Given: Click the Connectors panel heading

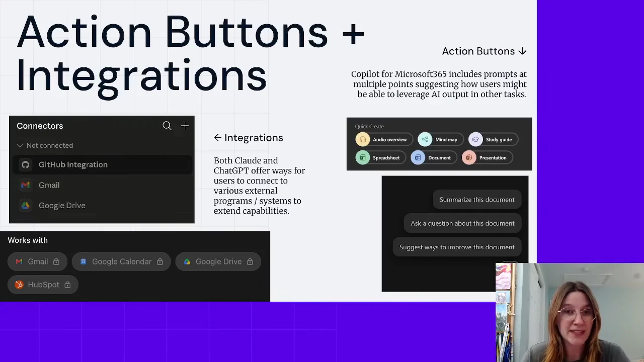Looking at the screenshot, I should 40,126.
